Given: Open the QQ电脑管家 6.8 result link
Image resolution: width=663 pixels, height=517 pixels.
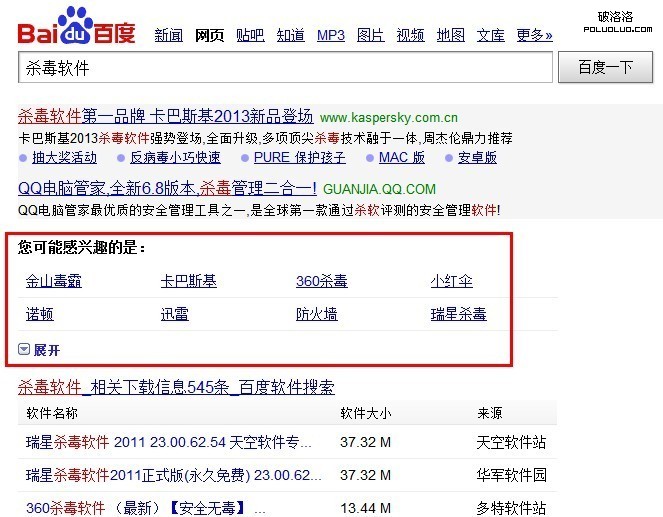Looking at the screenshot, I should pyautogui.click(x=167, y=188).
